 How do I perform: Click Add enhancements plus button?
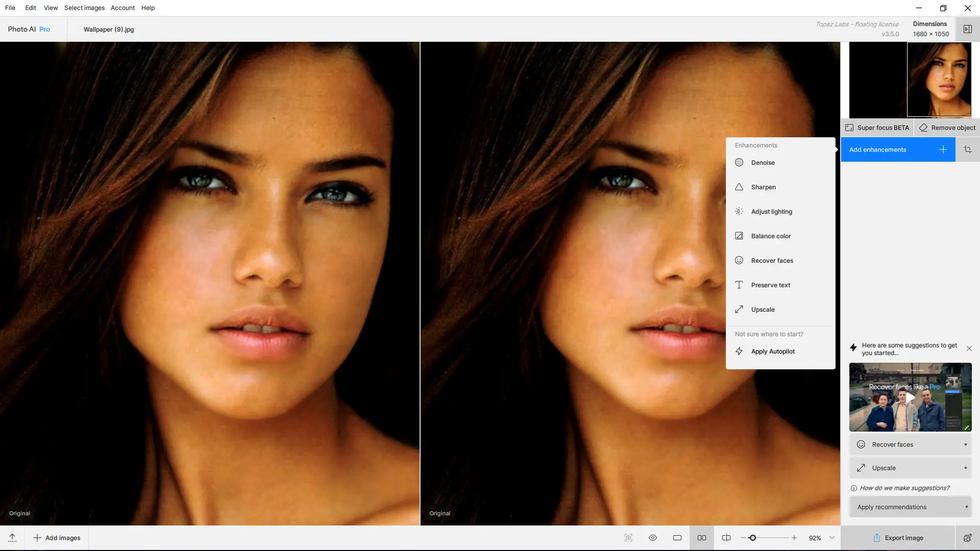pos(943,149)
